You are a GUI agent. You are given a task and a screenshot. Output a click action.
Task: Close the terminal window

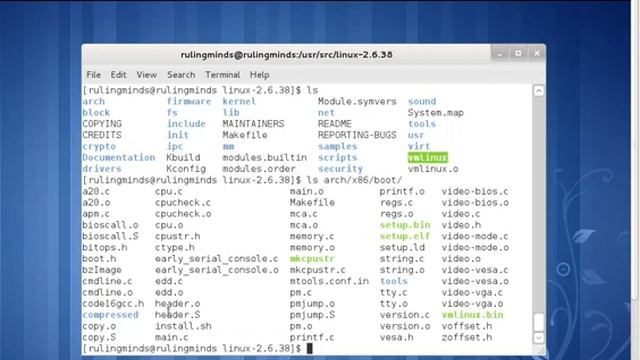point(537,53)
